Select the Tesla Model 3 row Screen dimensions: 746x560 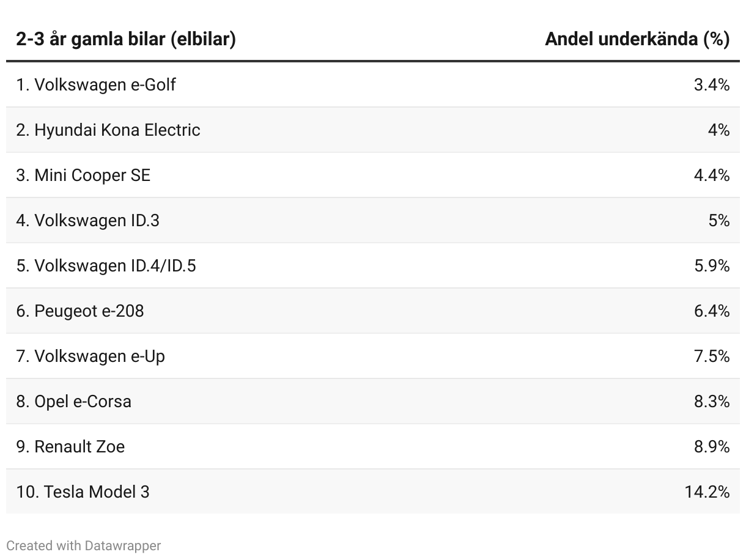pos(373,492)
